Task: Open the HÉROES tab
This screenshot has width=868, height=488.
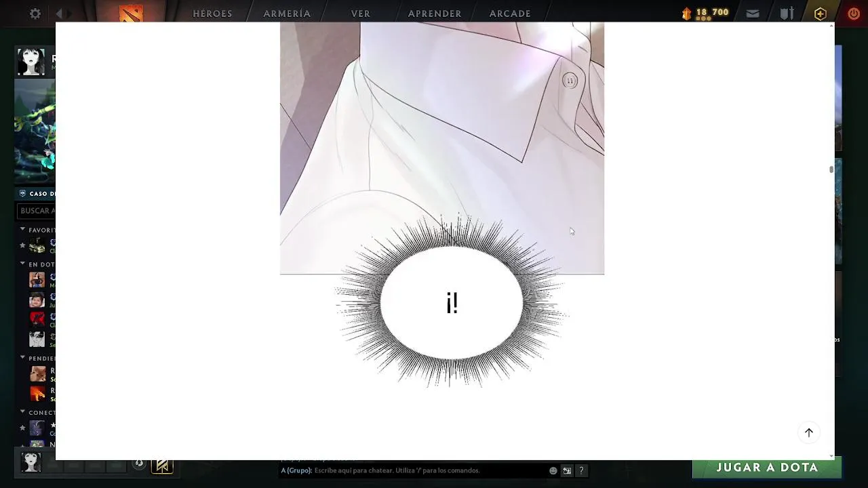Action: click(212, 14)
